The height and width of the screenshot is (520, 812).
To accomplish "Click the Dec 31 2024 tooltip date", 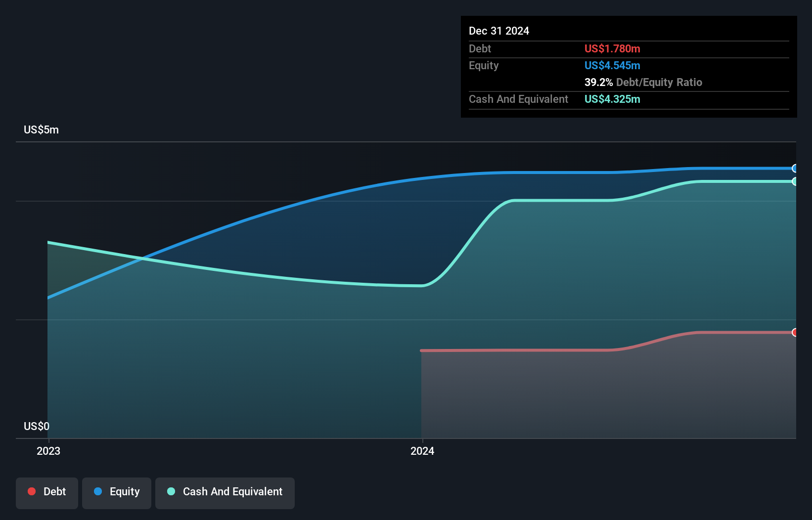I will point(499,31).
